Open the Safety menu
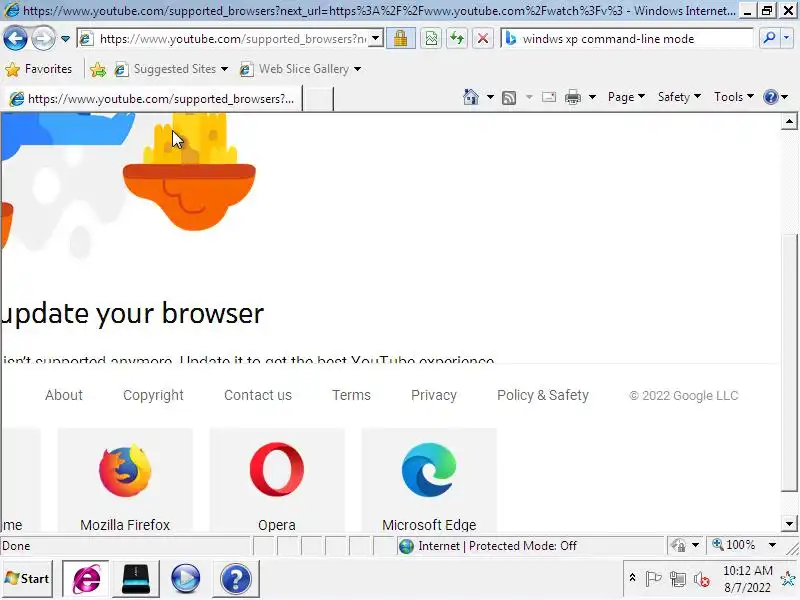This screenshot has width=800, height=600. click(679, 97)
